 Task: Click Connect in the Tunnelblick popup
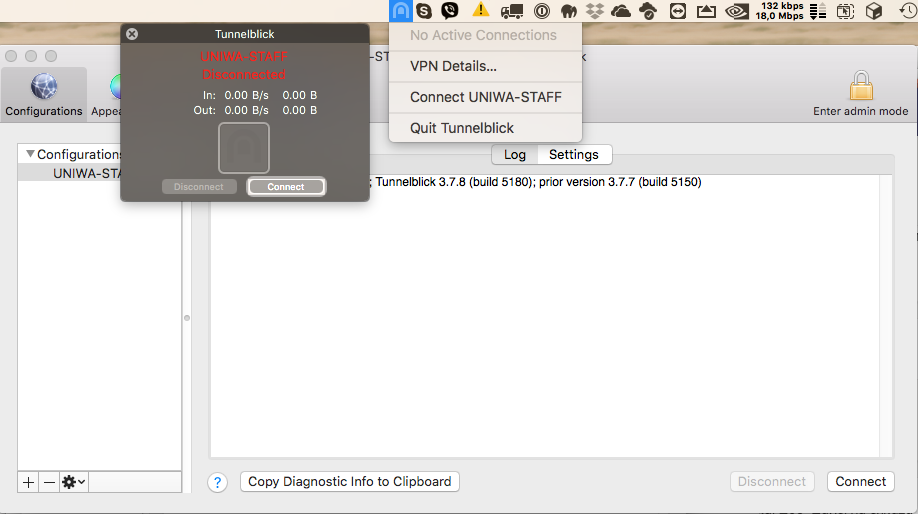[x=286, y=187]
